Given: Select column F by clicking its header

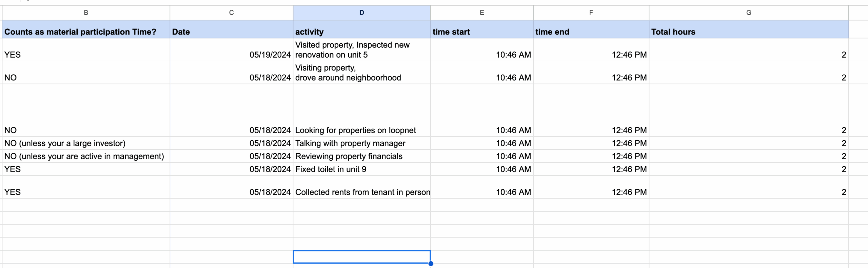Looking at the screenshot, I should (591, 13).
